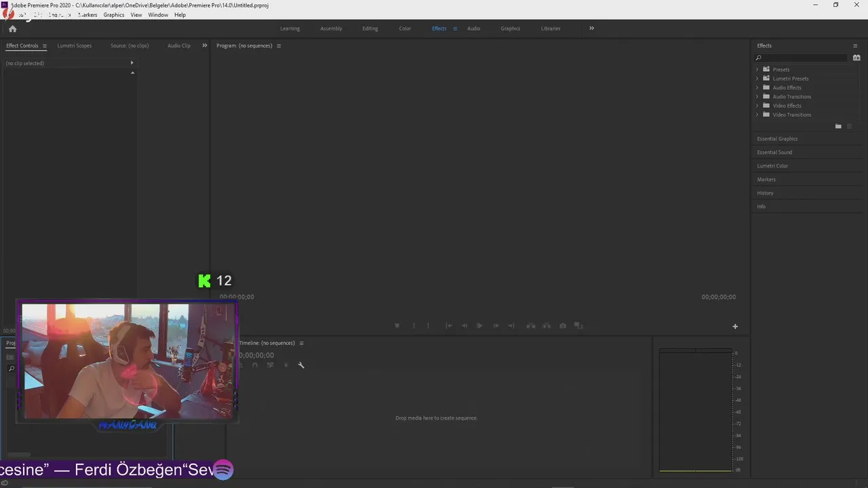The image size is (868, 488).
Task: Click the Step Forward 1 Frame button
Action: click(x=496, y=326)
